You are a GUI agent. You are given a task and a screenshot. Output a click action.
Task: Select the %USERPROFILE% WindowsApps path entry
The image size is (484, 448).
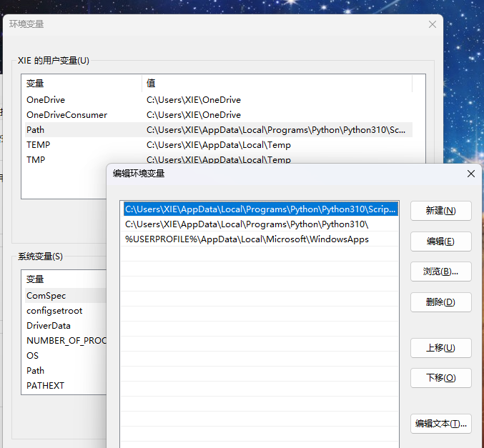260,239
